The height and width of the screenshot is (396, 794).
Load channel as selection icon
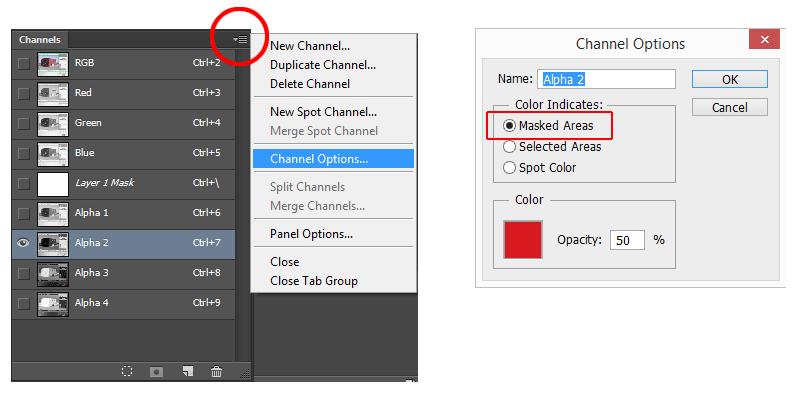127,371
